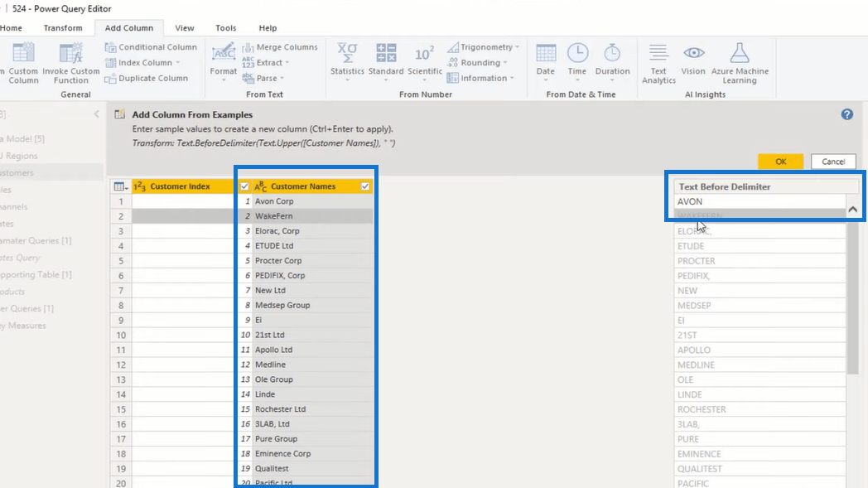Toggle checkbox left of Customer Names header
868x488 pixels.
pyautogui.click(x=244, y=186)
